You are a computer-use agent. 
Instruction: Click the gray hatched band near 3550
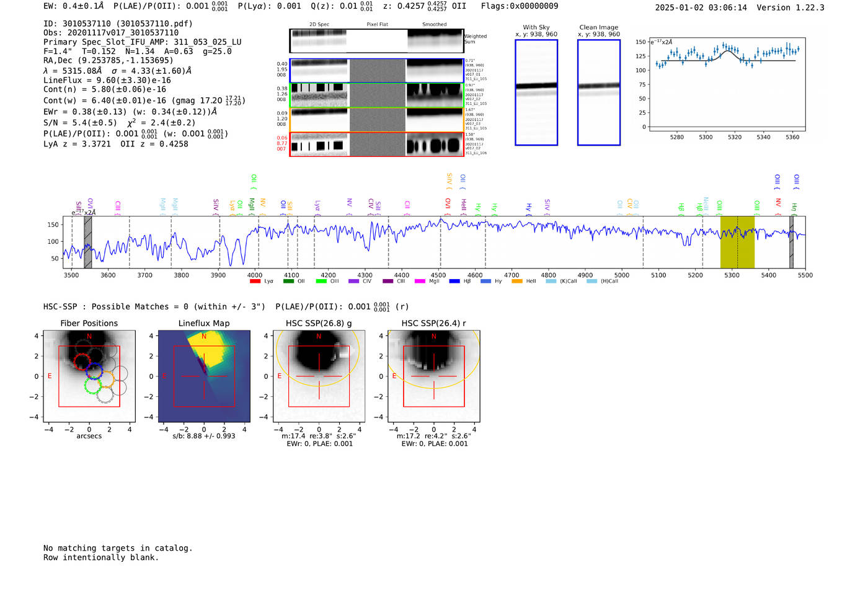(88, 242)
